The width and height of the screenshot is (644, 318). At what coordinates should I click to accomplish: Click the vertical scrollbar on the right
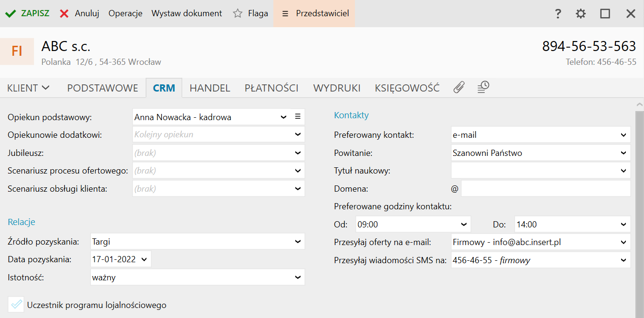pos(640,210)
